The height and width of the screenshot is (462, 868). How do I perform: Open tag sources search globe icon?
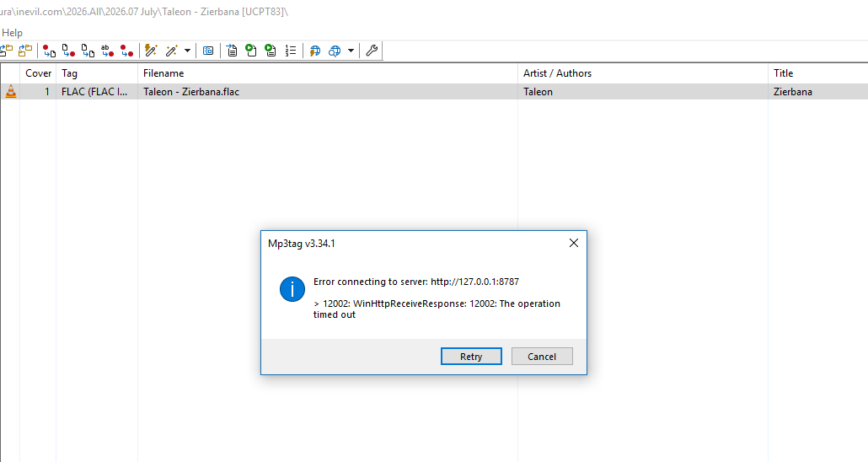click(x=335, y=51)
